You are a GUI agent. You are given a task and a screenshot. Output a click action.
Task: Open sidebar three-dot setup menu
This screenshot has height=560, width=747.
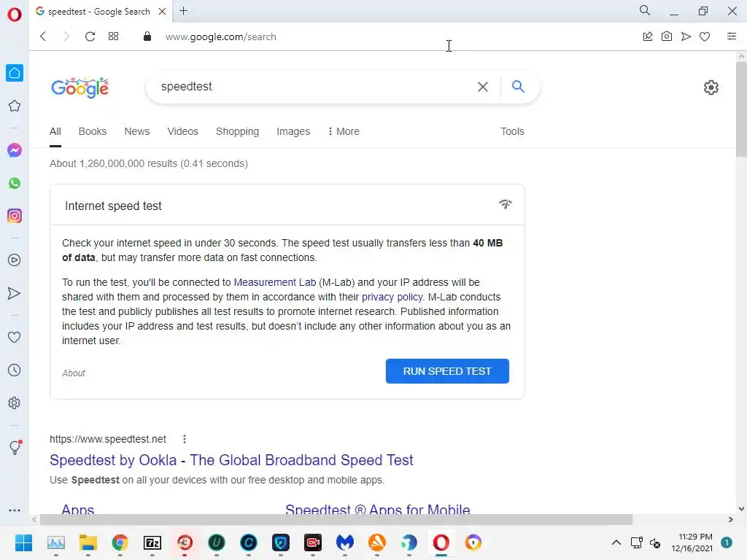pyautogui.click(x=15, y=510)
